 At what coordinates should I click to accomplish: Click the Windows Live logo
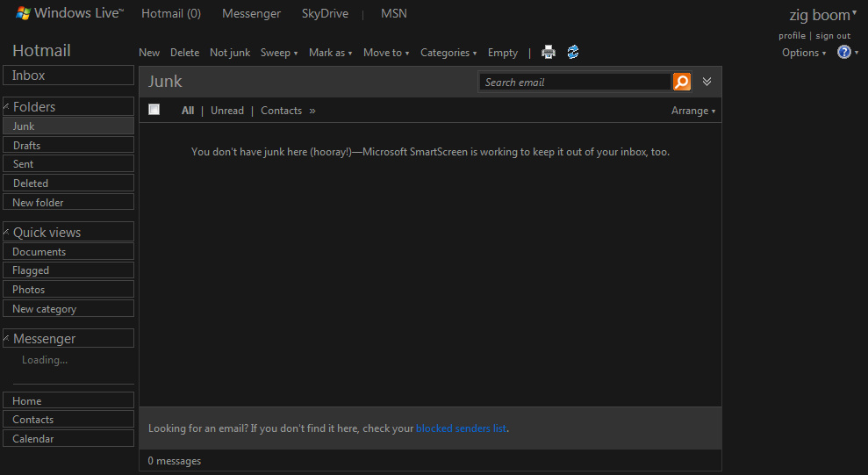(x=69, y=13)
